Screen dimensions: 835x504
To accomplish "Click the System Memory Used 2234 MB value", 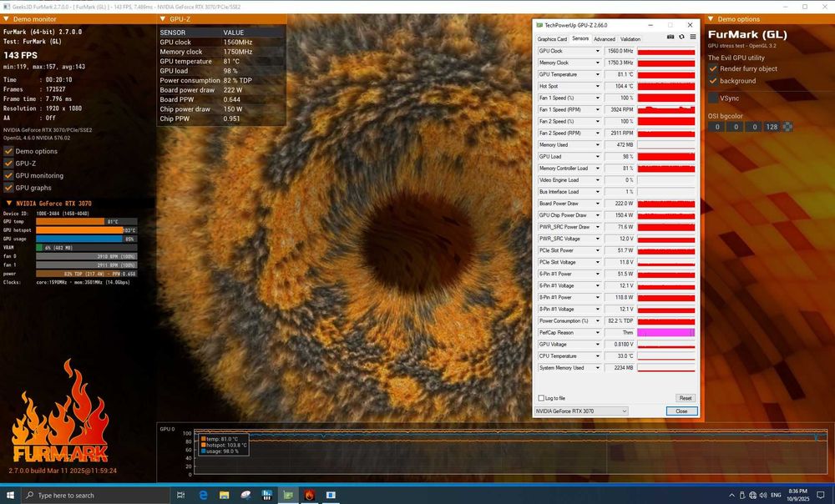I will 620,368.
